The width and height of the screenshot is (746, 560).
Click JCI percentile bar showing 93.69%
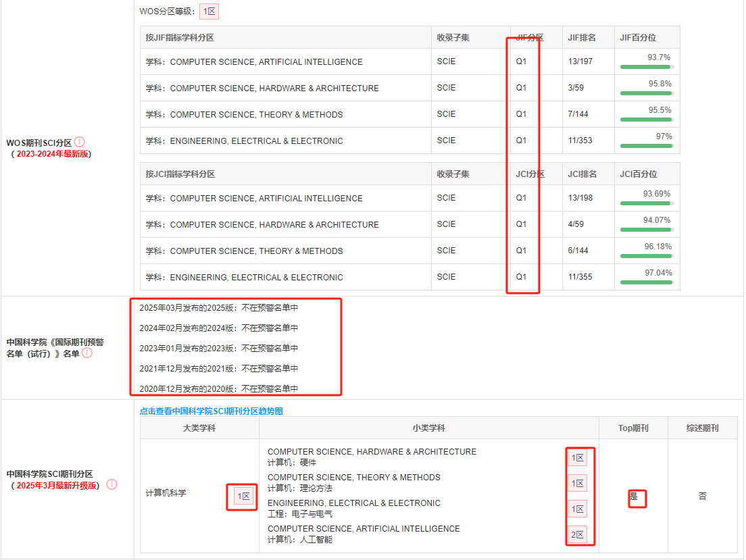click(647, 203)
